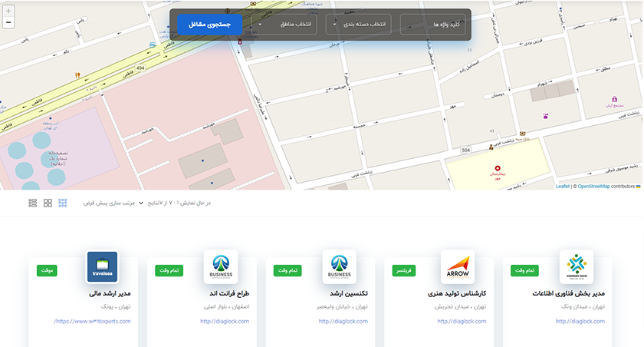Open the مرتب سازی پیش فرض sort dropdown

(113, 203)
